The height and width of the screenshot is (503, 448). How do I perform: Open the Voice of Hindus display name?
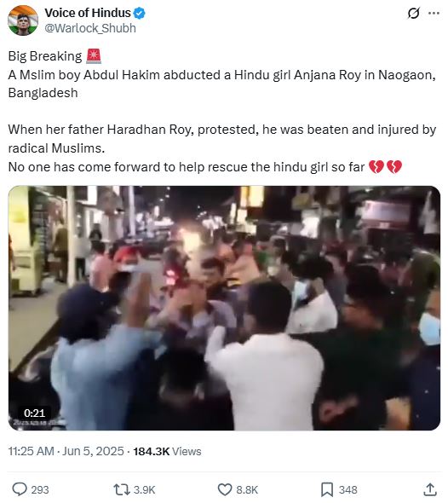click(x=88, y=13)
